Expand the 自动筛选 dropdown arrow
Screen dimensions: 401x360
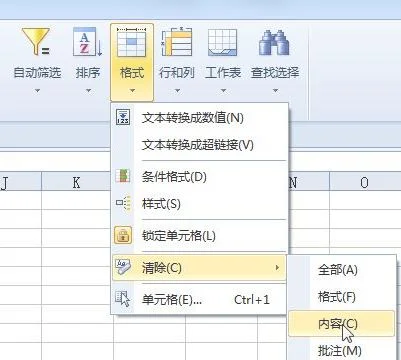point(37,90)
